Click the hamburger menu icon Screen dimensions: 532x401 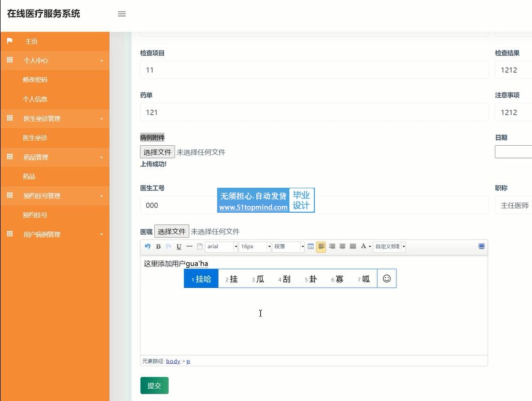122,14
